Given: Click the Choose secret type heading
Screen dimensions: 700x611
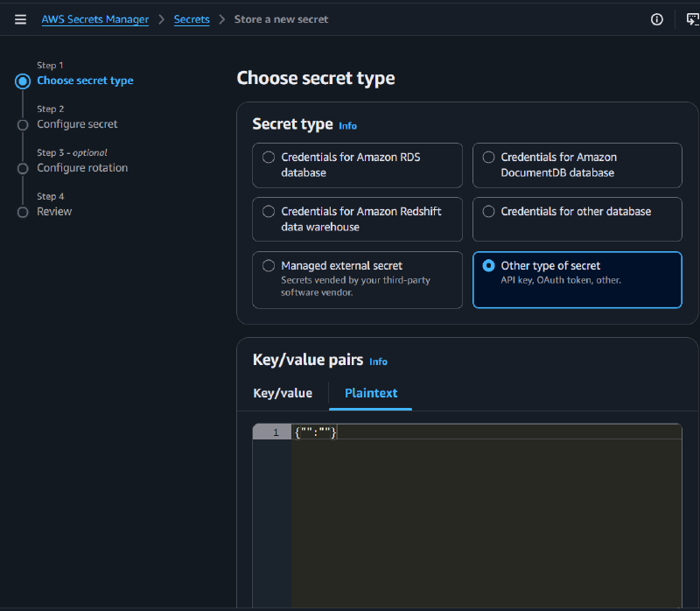Looking at the screenshot, I should [x=316, y=79].
